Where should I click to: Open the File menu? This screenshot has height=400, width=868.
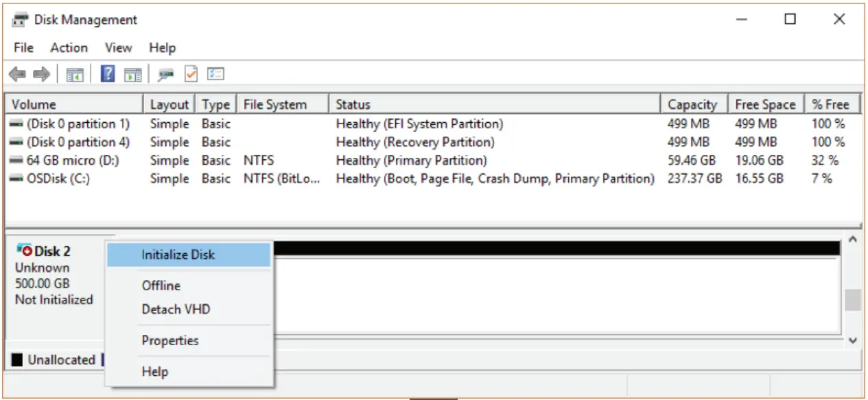coord(23,47)
